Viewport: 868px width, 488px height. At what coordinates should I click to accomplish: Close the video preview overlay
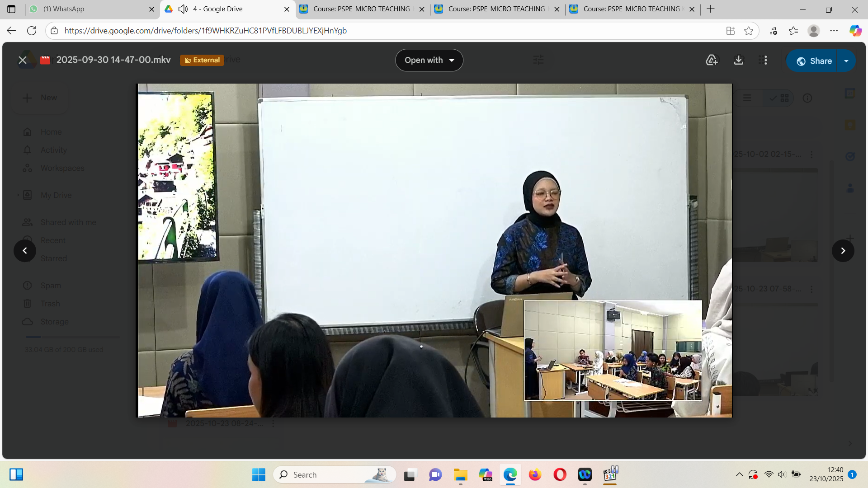pyautogui.click(x=22, y=60)
